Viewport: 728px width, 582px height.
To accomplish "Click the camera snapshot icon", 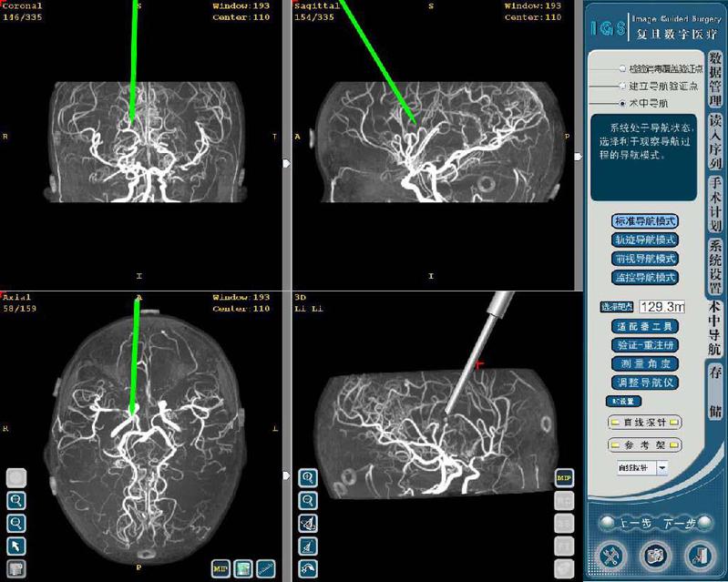I will click(653, 555).
